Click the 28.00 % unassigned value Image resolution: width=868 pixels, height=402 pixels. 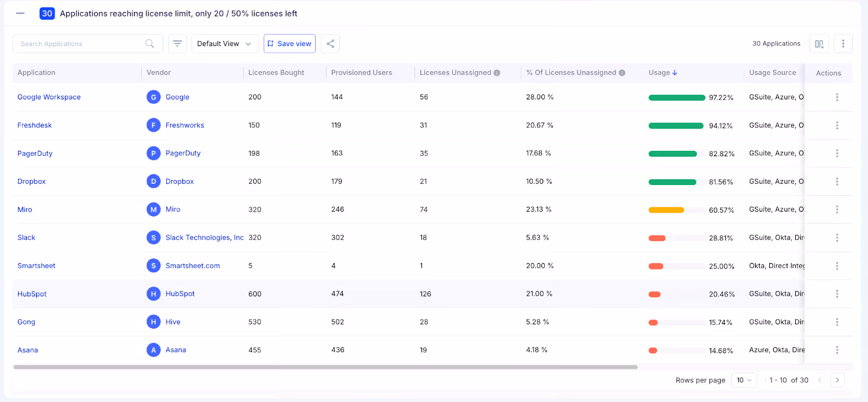540,97
